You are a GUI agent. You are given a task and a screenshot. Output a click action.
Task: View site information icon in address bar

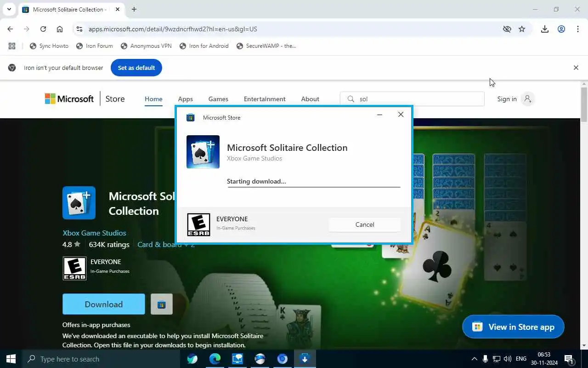79,29
